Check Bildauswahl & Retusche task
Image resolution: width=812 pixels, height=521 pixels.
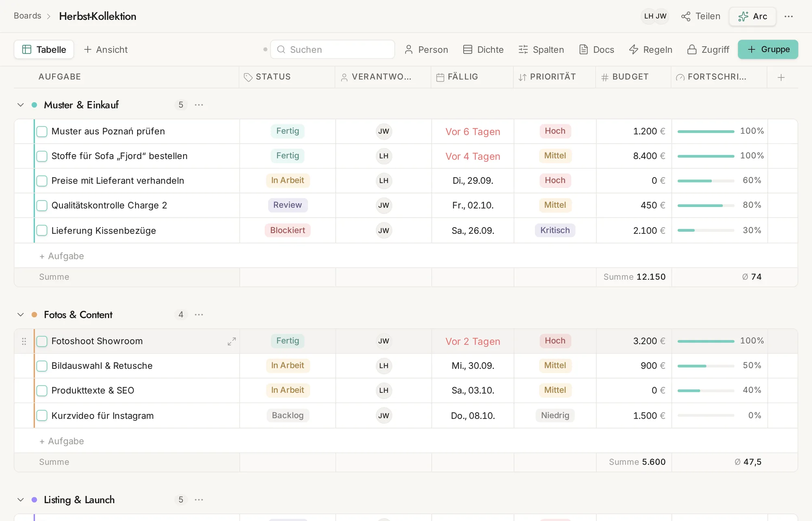(x=42, y=366)
